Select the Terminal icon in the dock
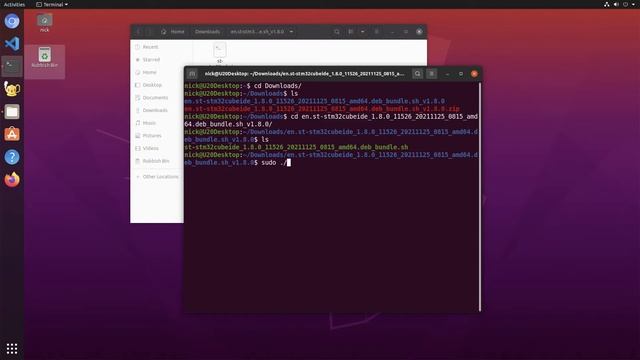The height and width of the screenshot is (360, 640). 12,66
